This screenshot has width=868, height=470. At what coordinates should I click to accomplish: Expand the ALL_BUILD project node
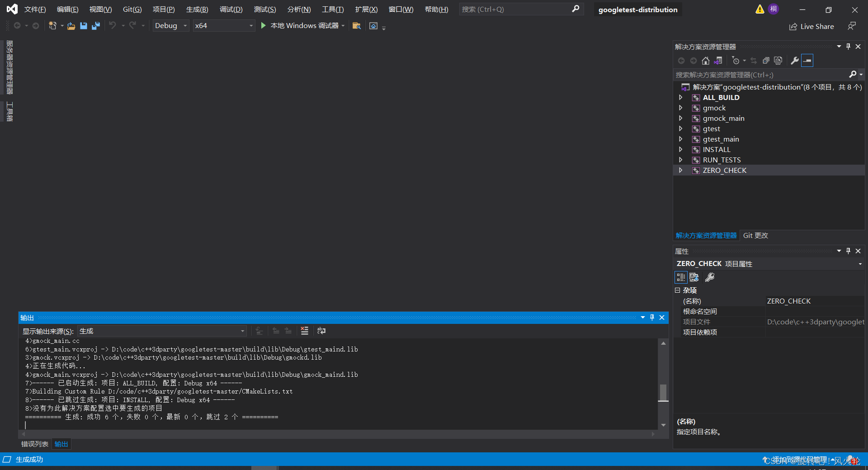click(681, 97)
